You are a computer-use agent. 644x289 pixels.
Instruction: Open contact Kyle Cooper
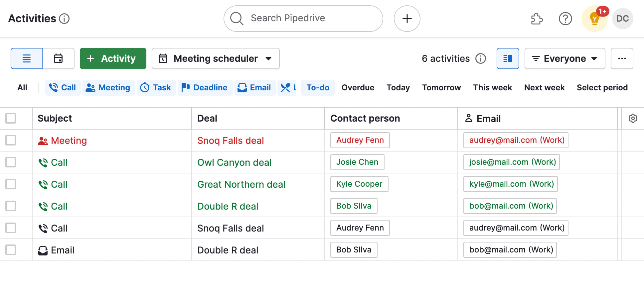[359, 184]
